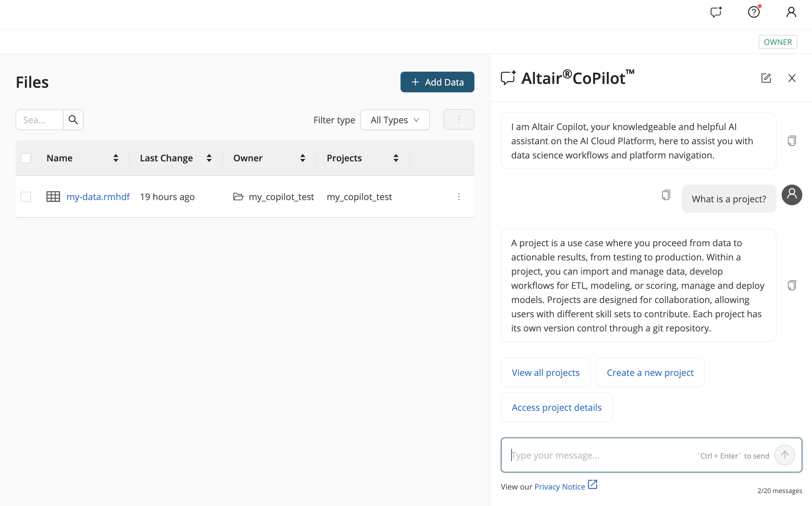Open the Privacy Notice link

(559, 486)
